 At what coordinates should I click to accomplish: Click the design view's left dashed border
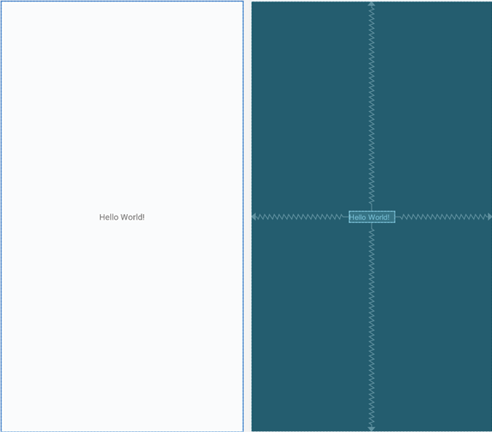tap(1, 217)
